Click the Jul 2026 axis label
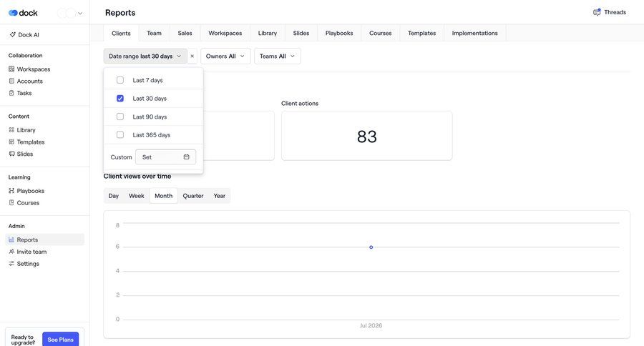644x346 pixels. pos(371,325)
